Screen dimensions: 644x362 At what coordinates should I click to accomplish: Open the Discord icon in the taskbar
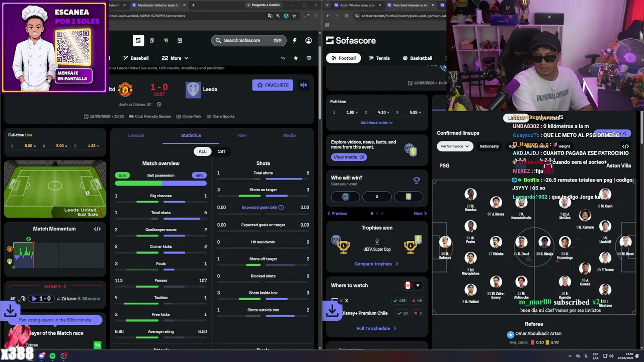(42, 356)
